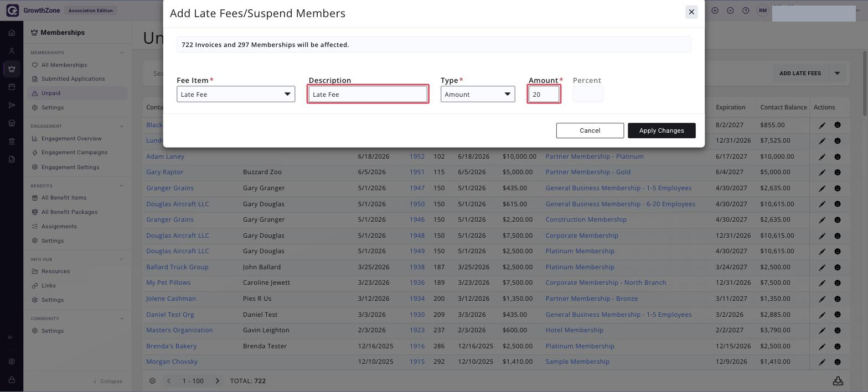The height and width of the screenshot is (392, 868).
Task: Open the help question mark icon
Action: pyautogui.click(x=746, y=11)
